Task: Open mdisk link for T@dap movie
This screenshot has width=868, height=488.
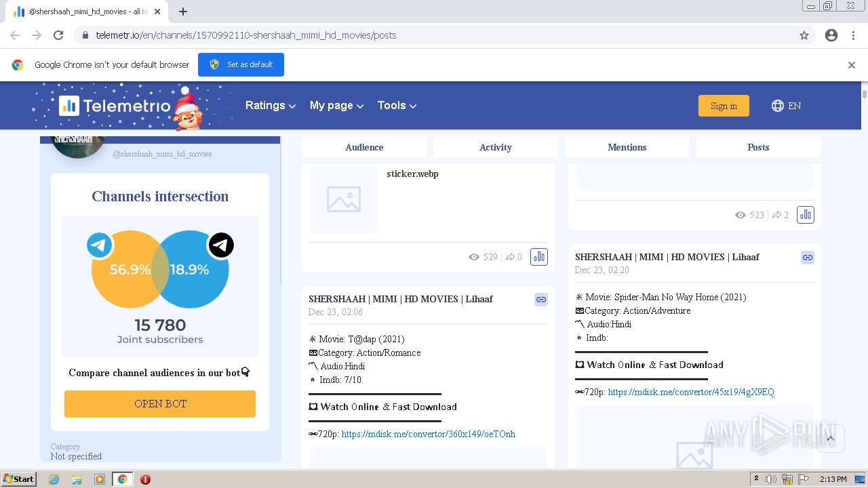Action: (x=429, y=434)
